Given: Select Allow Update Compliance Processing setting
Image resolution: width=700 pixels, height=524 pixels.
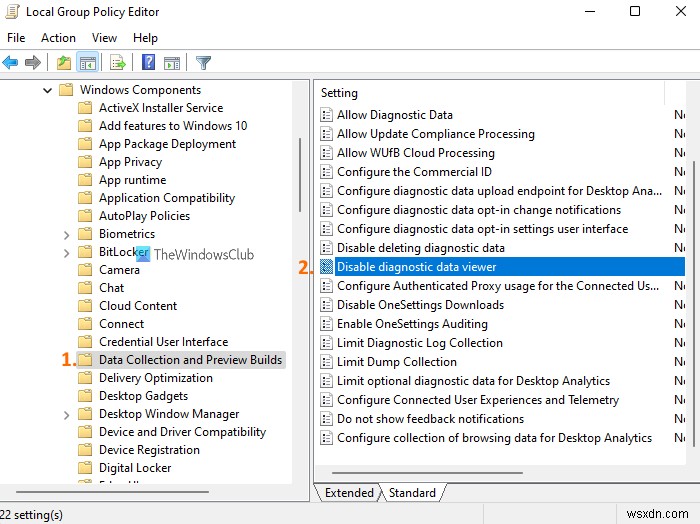Looking at the screenshot, I should click(x=436, y=134).
